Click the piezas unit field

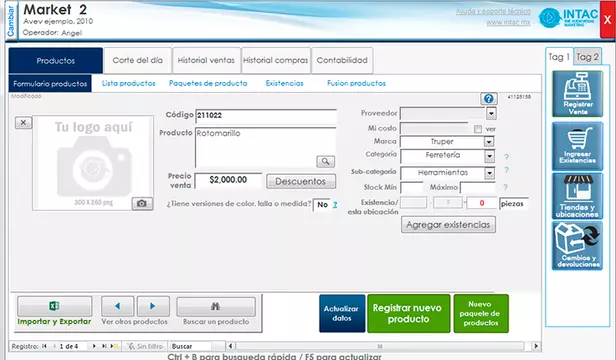click(x=514, y=204)
